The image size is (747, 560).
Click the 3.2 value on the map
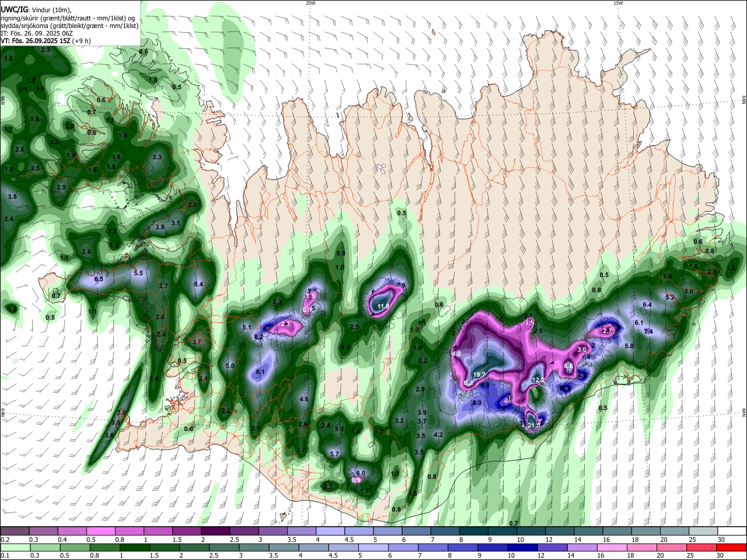click(x=399, y=421)
